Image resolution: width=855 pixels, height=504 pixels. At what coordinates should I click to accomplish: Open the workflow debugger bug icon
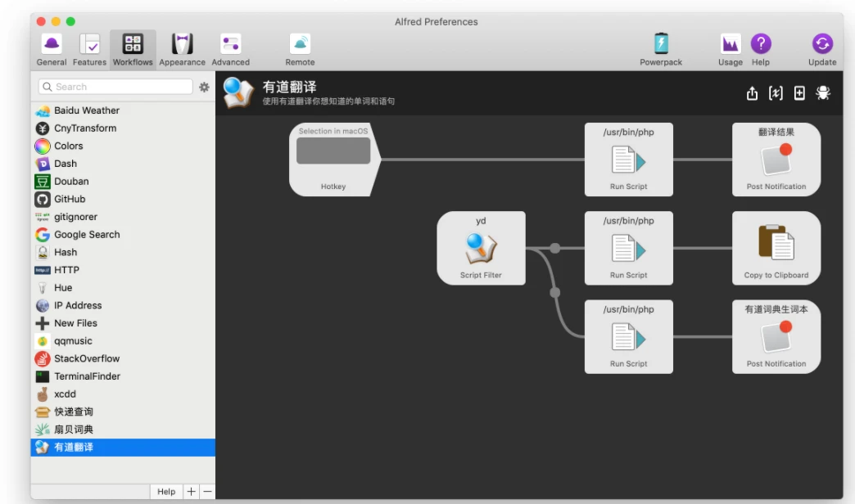[x=823, y=93]
